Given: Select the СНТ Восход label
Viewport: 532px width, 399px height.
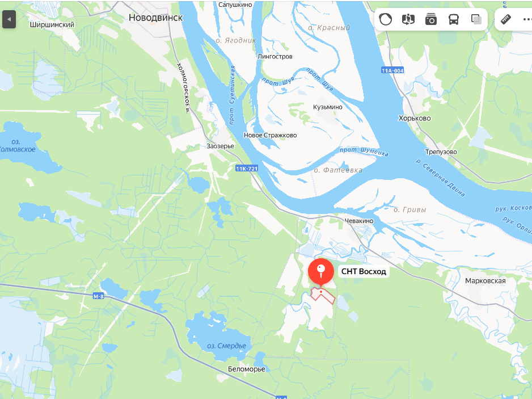Looking at the screenshot, I should pos(364,272).
